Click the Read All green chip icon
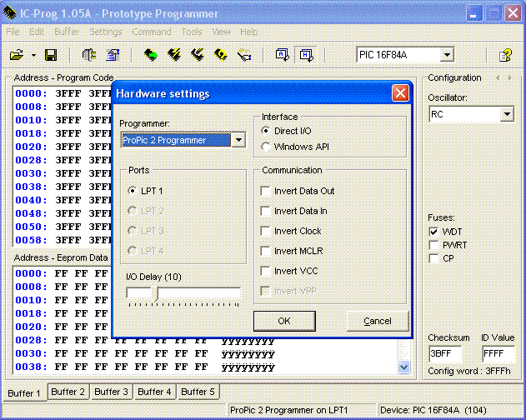Screen dimensions: 526x420 (151, 55)
